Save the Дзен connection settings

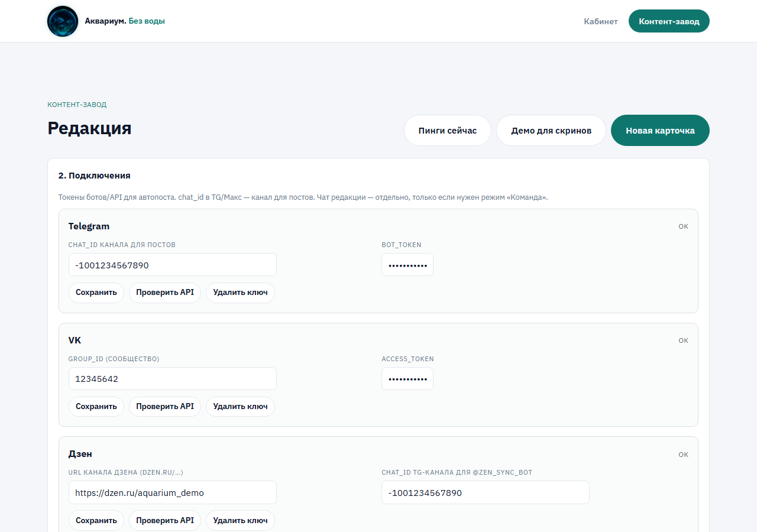tap(96, 520)
